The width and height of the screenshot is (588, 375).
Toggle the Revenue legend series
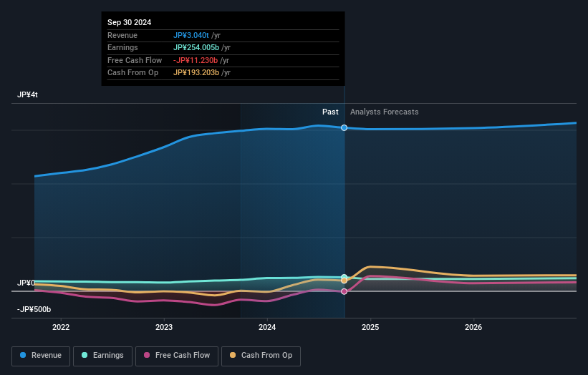pos(41,356)
